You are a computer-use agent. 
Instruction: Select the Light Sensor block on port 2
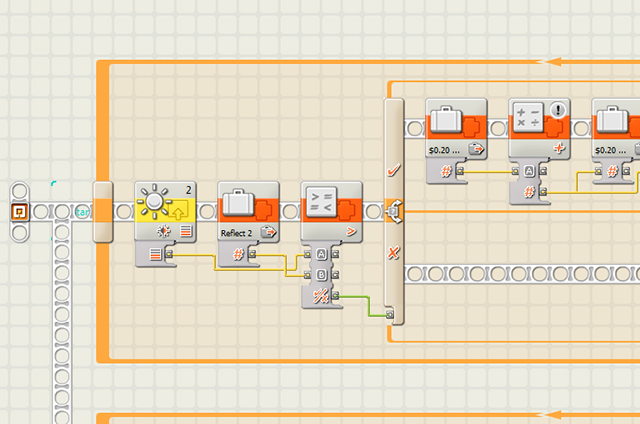pos(165,212)
